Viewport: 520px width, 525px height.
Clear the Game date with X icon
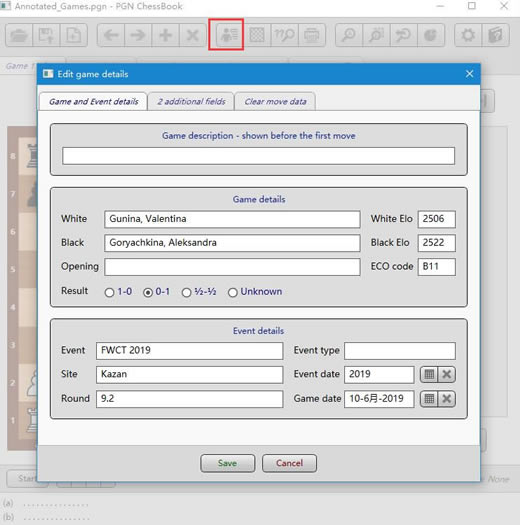point(447,399)
